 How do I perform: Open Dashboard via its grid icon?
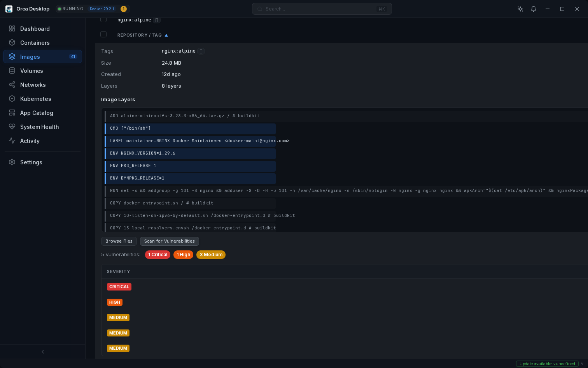(12, 28)
